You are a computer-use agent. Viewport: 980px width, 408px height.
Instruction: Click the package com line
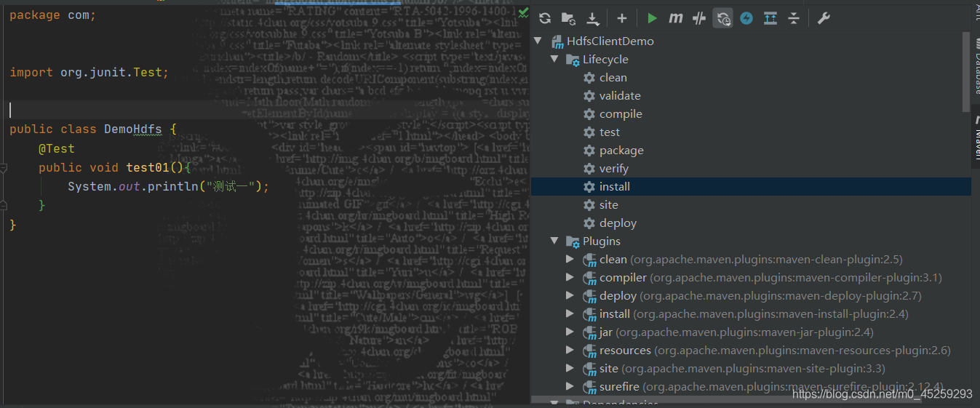tap(53, 15)
